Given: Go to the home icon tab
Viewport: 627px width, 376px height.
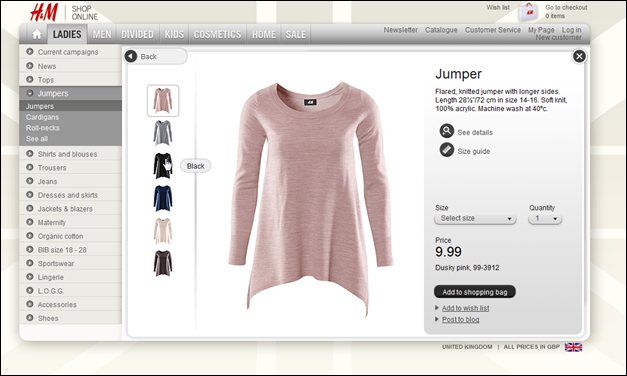Looking at the screenshot, I should click(37, 34).
